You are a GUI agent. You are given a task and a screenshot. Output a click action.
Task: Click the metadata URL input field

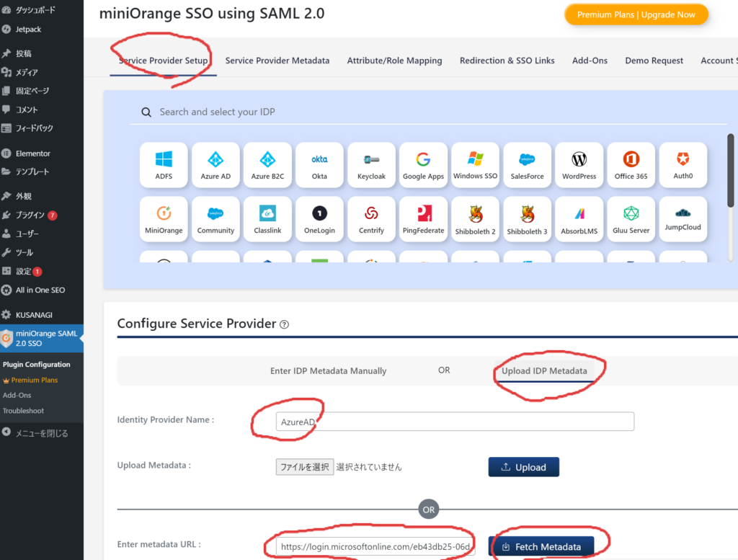[x=375, y=547]
